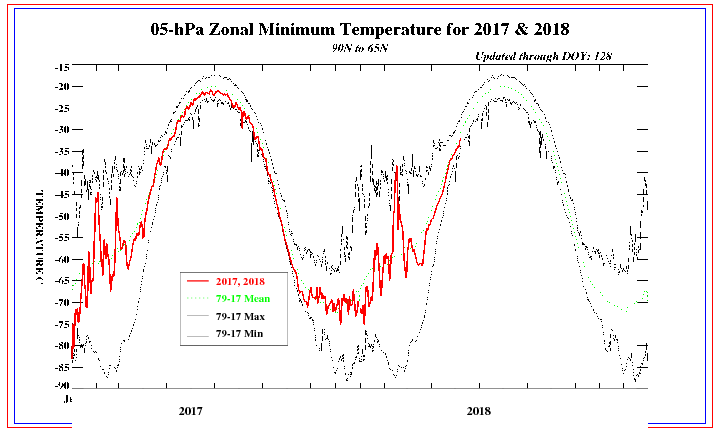Image resolution: width=720 pixels, height=432 pixels.
Task: Click the -50 y-axis tick label
Action: tap(62, 216)
